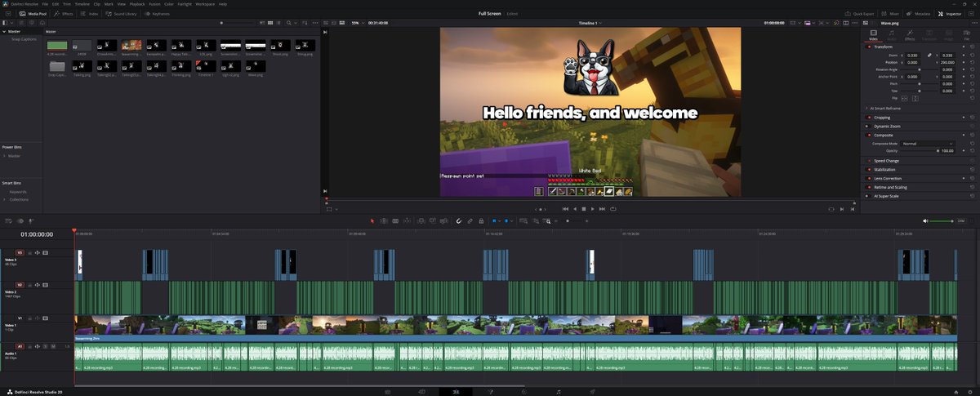Toggle the Dynamic Zoom enable switch

[869, 127]
